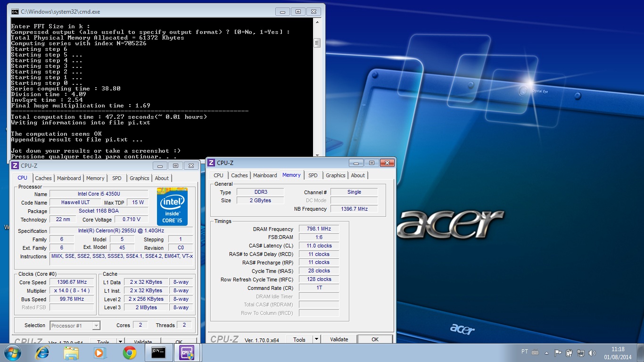Open the Memory tab in the Processor CPU-Z window

[x=95, y=178]
